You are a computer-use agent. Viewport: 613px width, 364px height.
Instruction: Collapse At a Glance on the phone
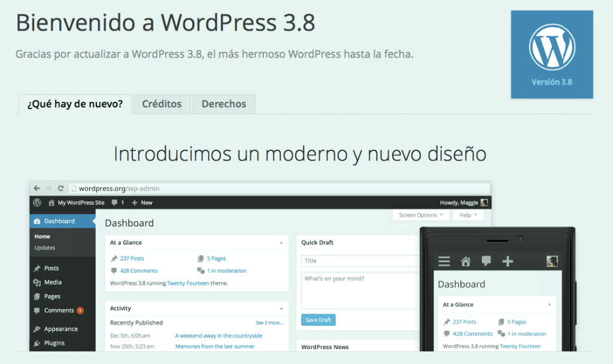point(550,305)
